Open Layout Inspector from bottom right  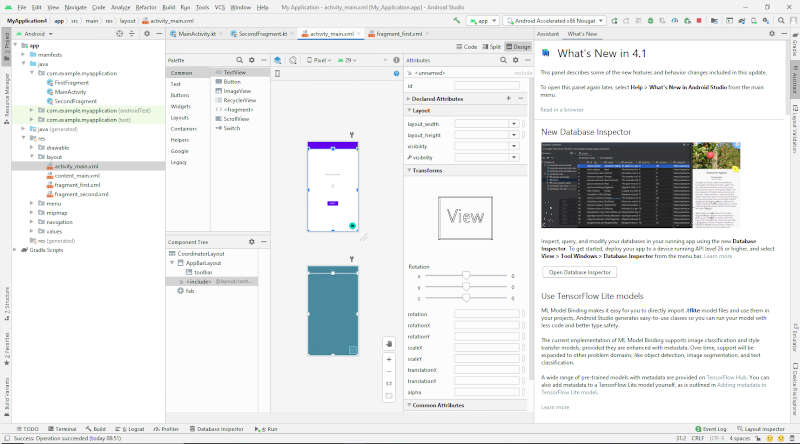(x=761, y=429)
